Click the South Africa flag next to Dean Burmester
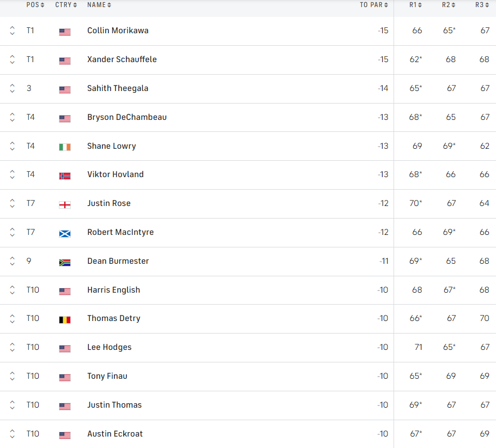 [x=64, y=262]
